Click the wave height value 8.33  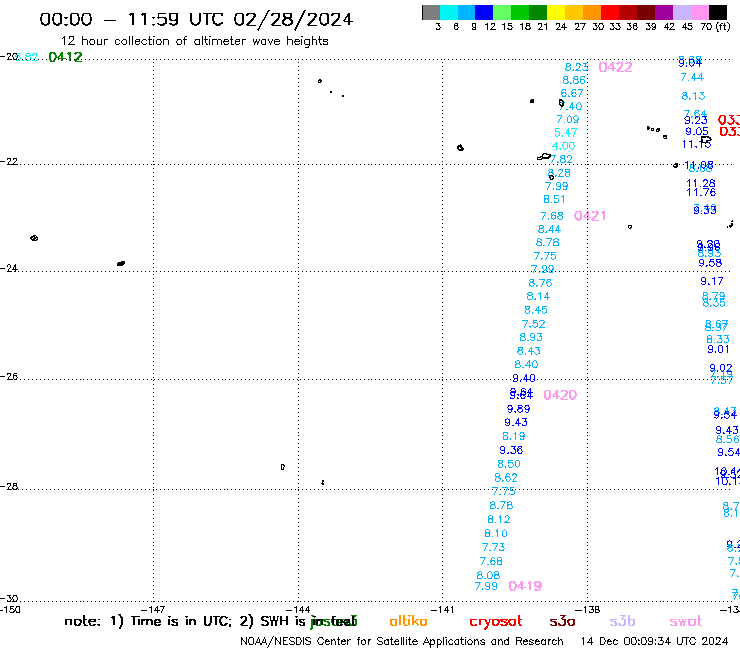pyautogui.click(x=718, y=339)
